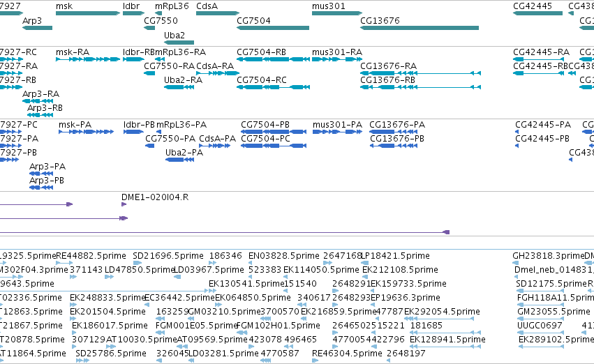This screenshot has width=594, height=364.
Task: Click transcript CG7550-RA
Action: [169, 66]
